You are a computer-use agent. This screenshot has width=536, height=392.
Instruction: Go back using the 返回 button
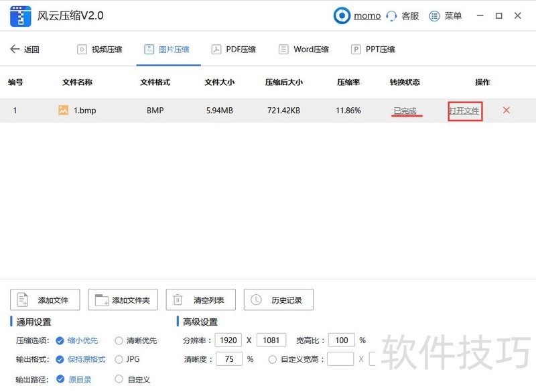click(x=25, y=48)
